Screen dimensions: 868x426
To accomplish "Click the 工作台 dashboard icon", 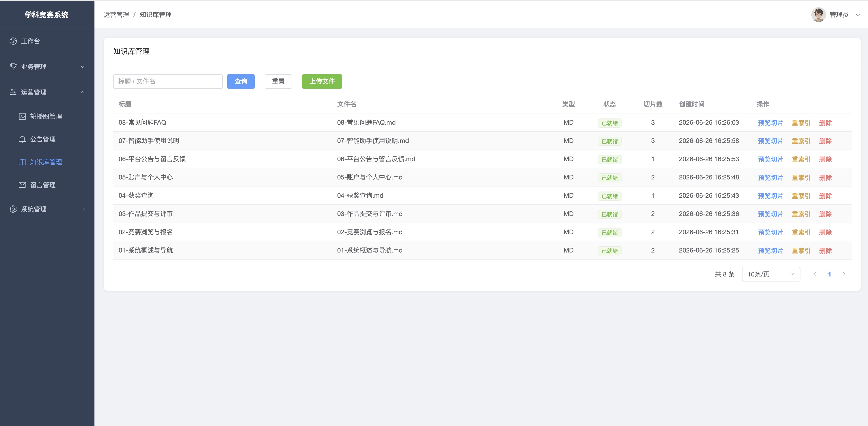I will point(13,41).
